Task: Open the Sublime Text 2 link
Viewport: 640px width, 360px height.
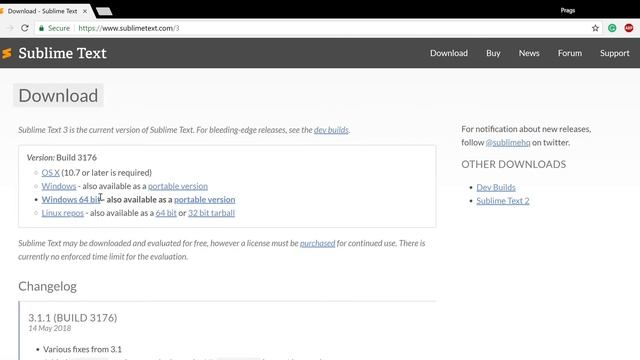Action: tap(502, 201)
